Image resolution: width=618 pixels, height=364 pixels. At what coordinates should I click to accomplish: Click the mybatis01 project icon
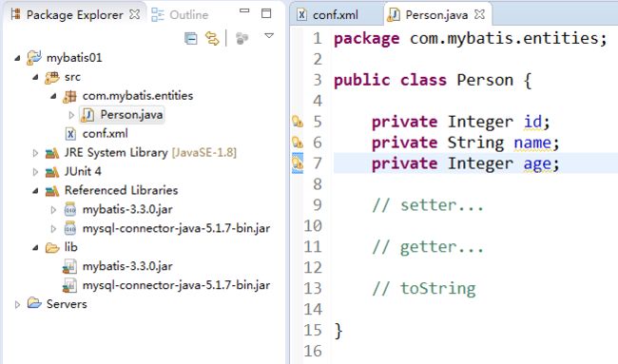click(34, 58)
